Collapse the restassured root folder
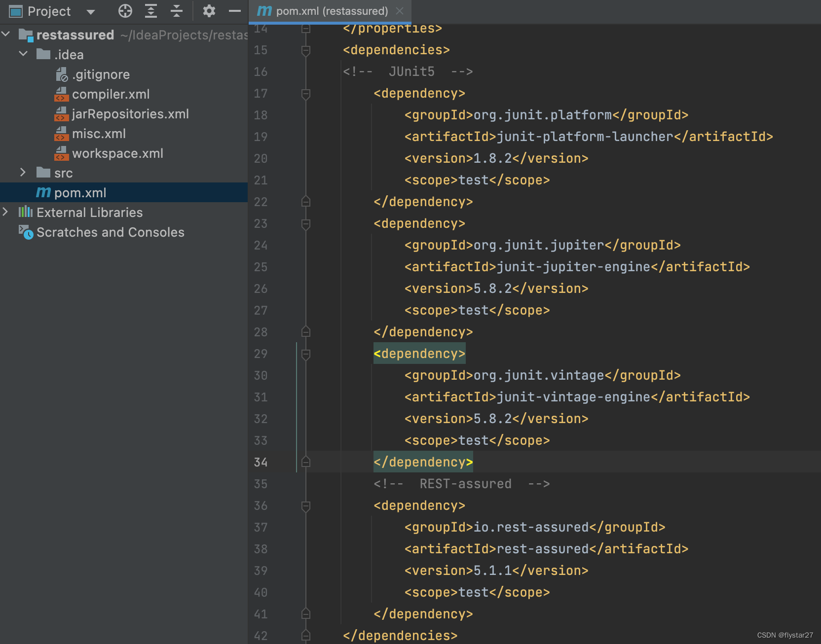The width and height of the screenshot is (821, 644). [6, 34]
